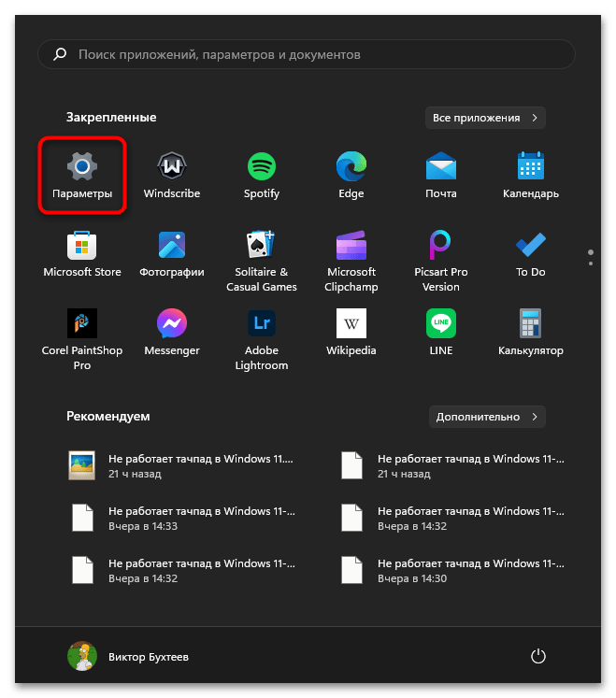The image size is (616, 698).
Task: Open the recommended image file from 21 ч назад
Action: coord(182,465)
